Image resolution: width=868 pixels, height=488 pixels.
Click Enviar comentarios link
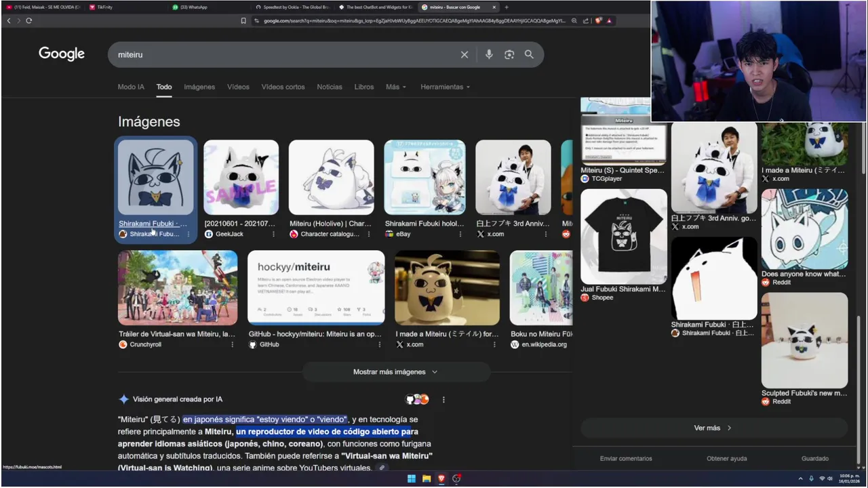626,459
